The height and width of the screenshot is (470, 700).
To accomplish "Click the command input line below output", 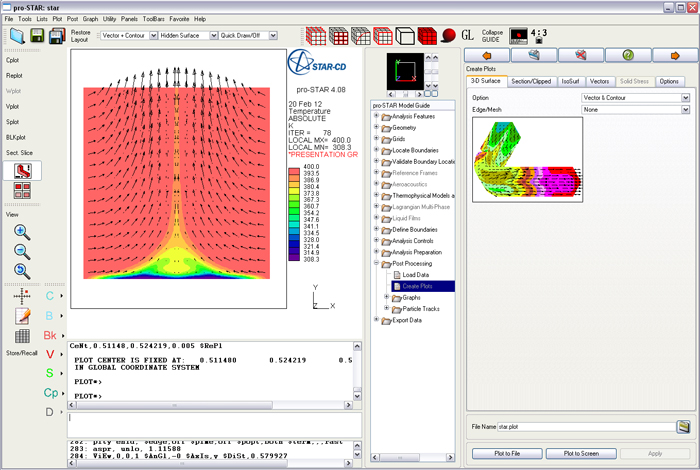I will pyautogui.click(x=214, y=424).
